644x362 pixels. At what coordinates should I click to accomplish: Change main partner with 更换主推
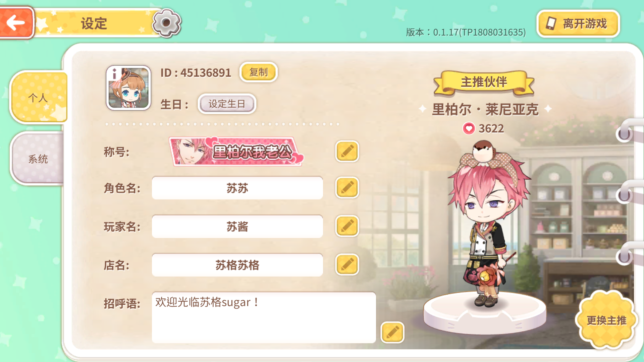(x=606, y=320)
